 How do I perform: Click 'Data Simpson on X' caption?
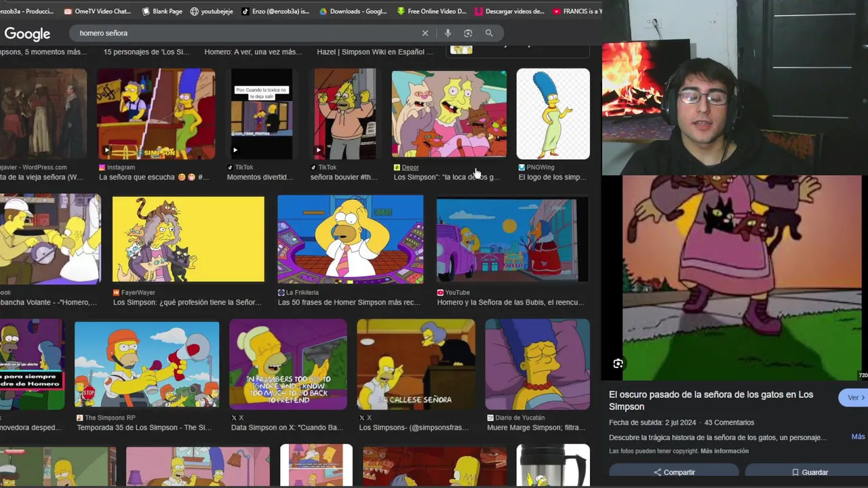(287, 428)
